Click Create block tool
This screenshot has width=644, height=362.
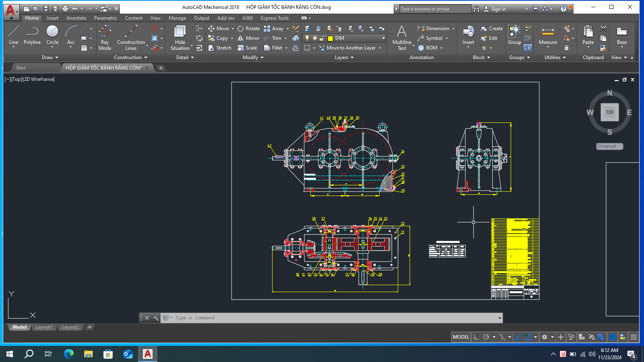click(x=491, y=29)
